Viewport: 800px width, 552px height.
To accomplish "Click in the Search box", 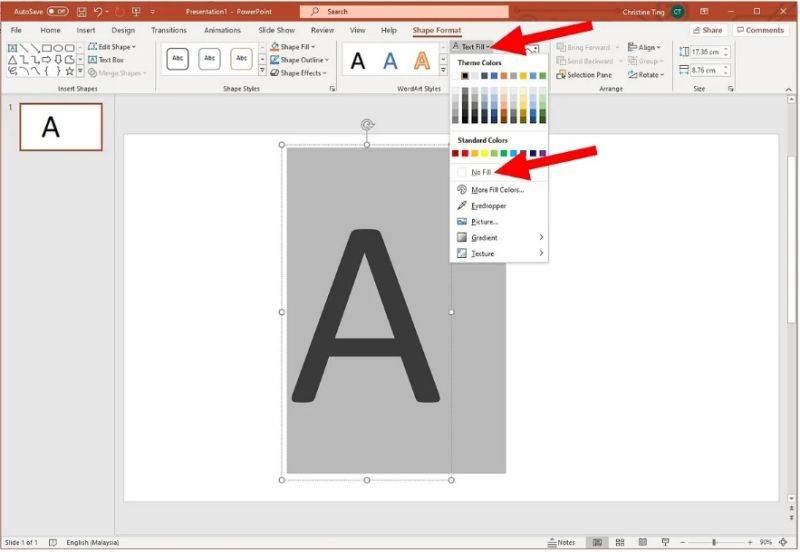I will click(404, 11).
